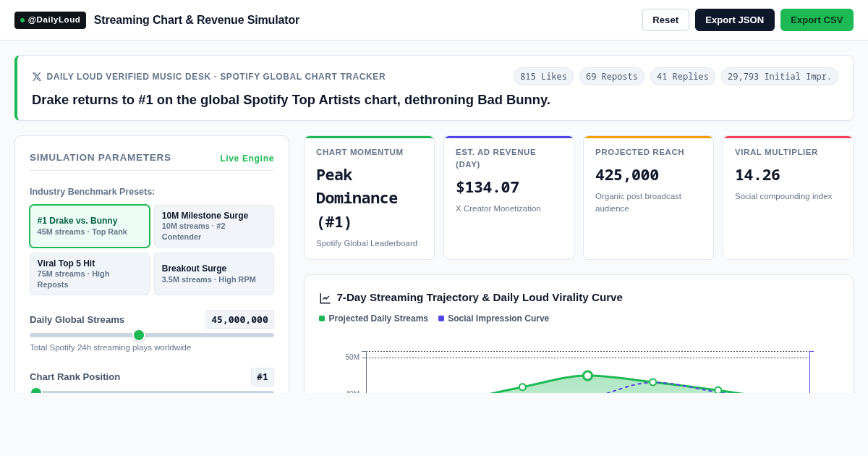Image resolution: width=868 pixels, height=456 pixels.
Task: Select the #1 Drake vs. Bunny preset
Action: pos(90,226)
